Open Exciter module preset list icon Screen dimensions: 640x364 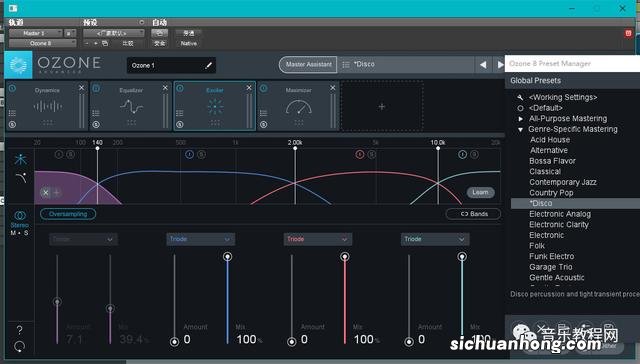click(x=180, y=113)
